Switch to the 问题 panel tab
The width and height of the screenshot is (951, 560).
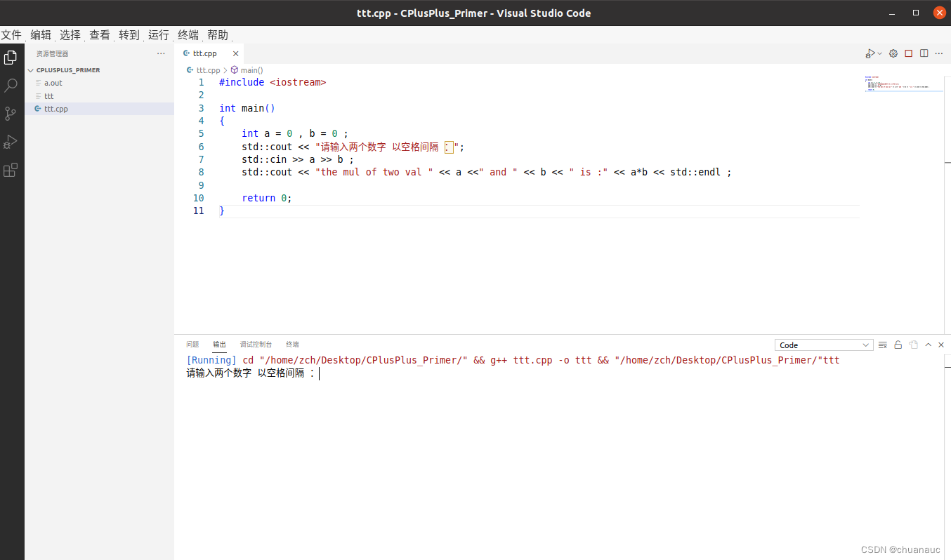(x=192, y=345)
